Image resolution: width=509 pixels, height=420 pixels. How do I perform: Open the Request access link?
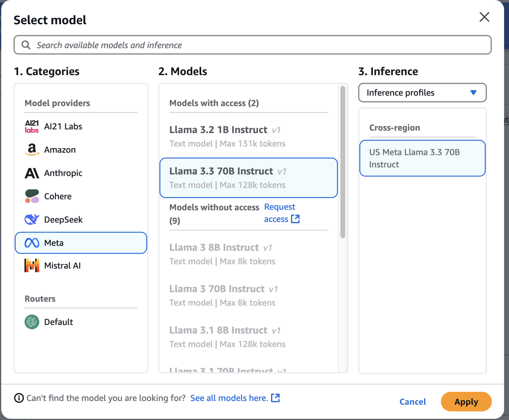pos(282,213)
